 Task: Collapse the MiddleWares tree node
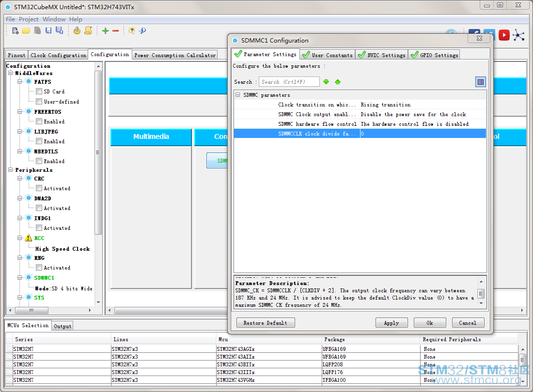[11, 73]
